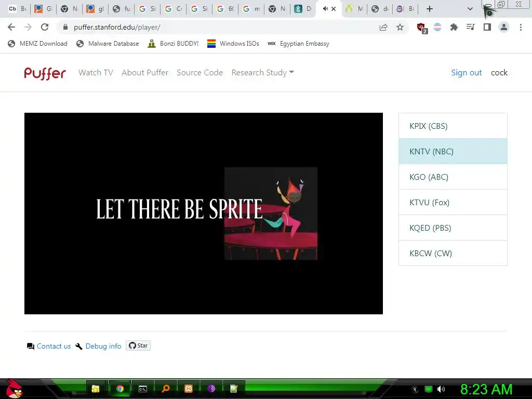Select the KBCW (CW) channel
The width and height of the screenshot is (532, 399).
click(453, 253)
